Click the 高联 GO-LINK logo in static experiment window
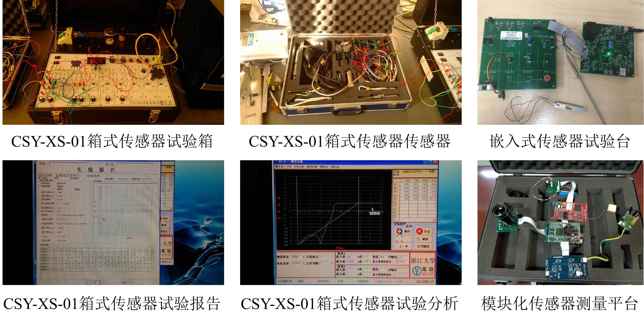 [x=423, y=271]
